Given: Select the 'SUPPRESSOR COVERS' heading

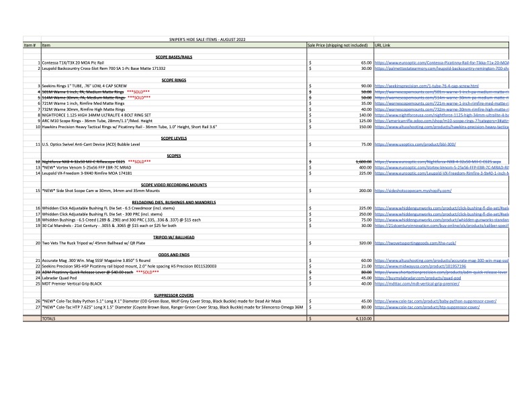Looking at the screenshot, I should (x=174, y=295).
